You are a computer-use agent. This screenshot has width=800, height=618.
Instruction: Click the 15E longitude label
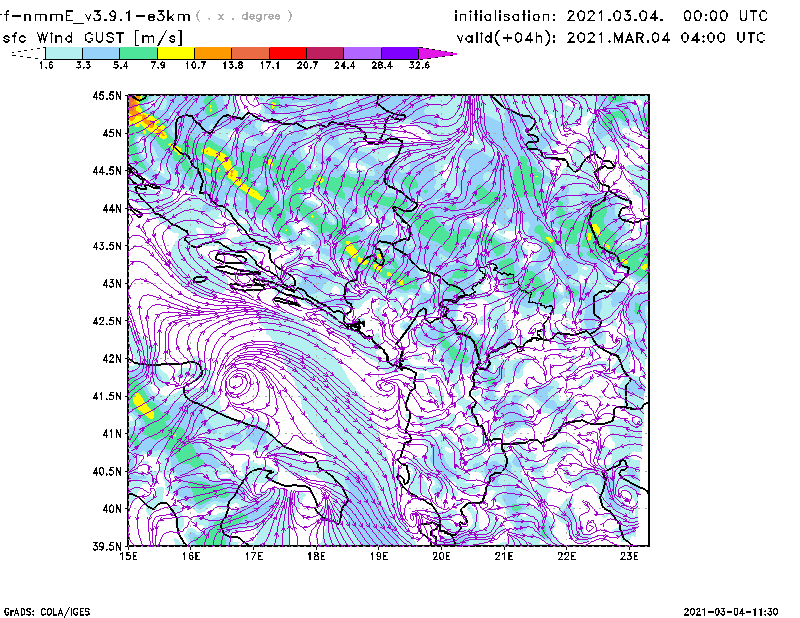[128, 556]
